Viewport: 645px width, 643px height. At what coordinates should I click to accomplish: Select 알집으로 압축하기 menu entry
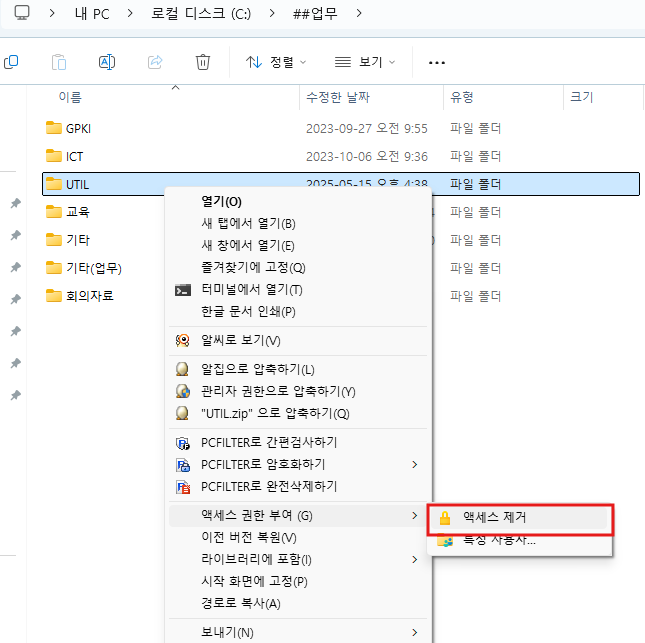[257, 368]
